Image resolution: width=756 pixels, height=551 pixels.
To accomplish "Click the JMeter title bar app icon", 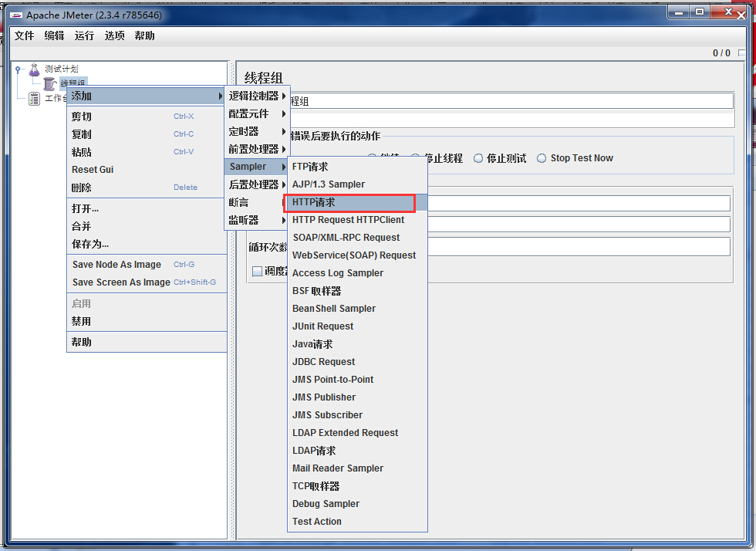I will (x=16, y=15).
